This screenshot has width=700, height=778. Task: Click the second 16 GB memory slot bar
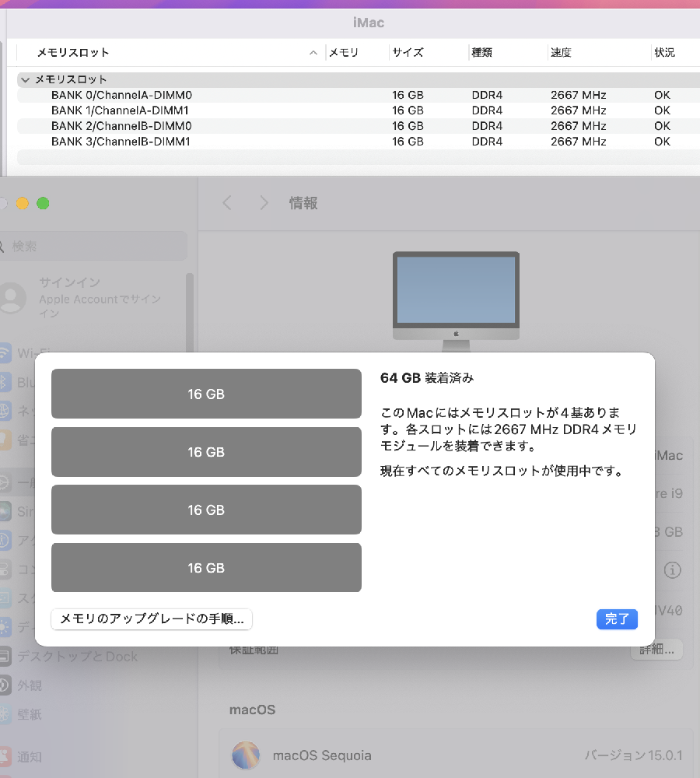[206, 451]
